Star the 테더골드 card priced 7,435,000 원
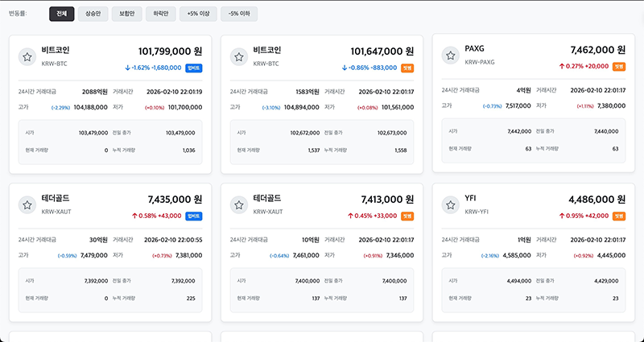 27,205
